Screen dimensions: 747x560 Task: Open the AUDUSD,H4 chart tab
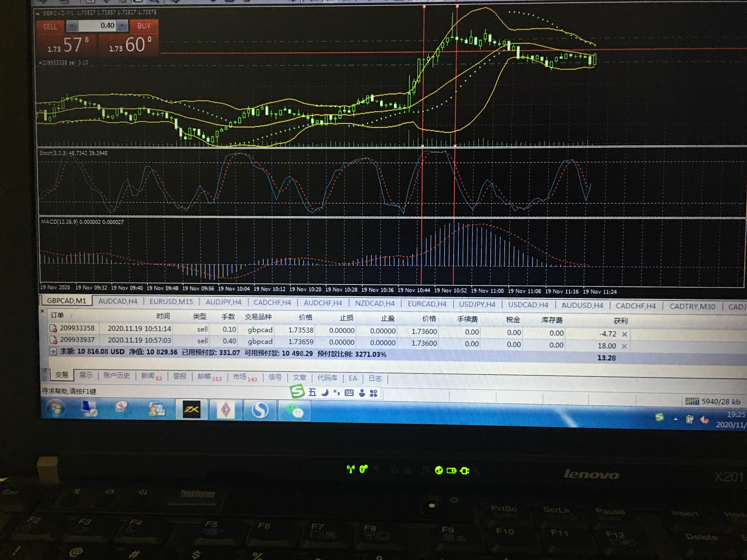point(582,306)
